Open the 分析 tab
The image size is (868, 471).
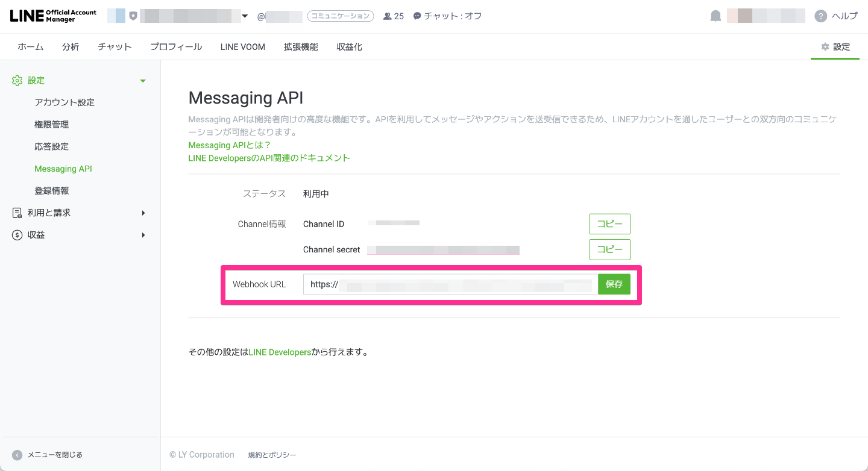[x=71, y=46]
